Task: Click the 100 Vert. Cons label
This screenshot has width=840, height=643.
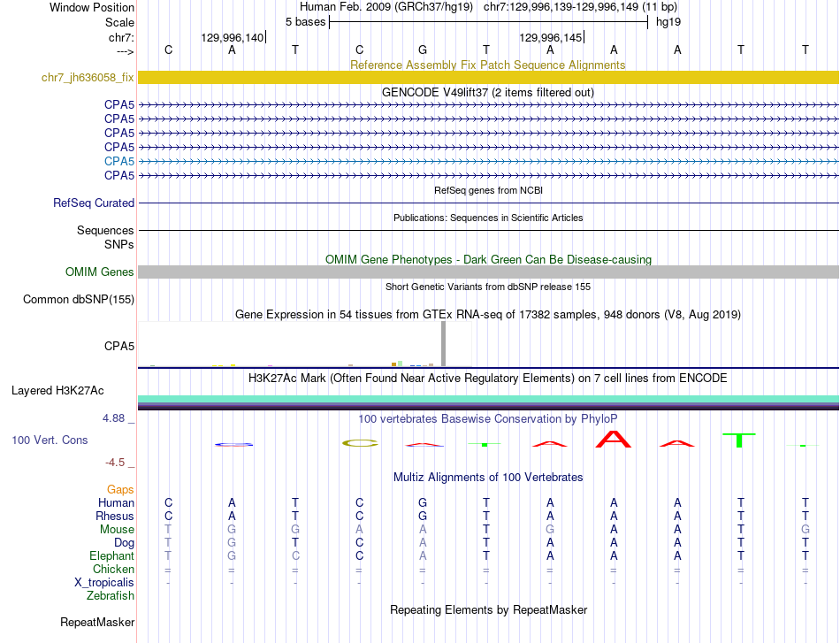Action: tap(50, 440)
